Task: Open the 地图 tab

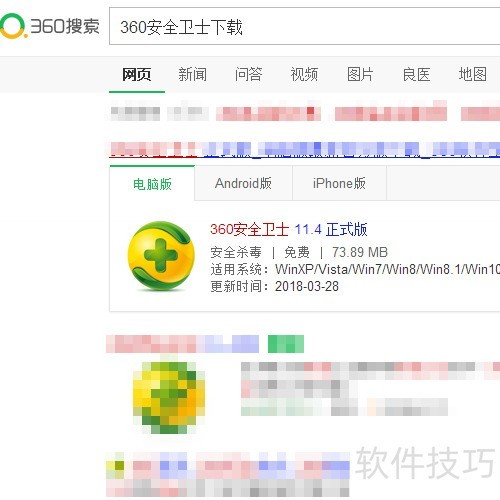Action: tap(472, 74)
